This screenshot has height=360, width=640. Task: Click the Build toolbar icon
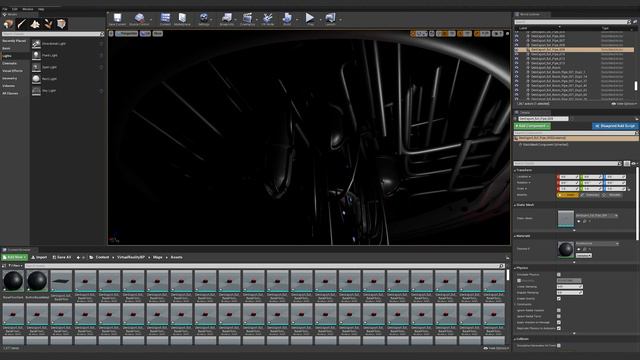pos(287,19)
